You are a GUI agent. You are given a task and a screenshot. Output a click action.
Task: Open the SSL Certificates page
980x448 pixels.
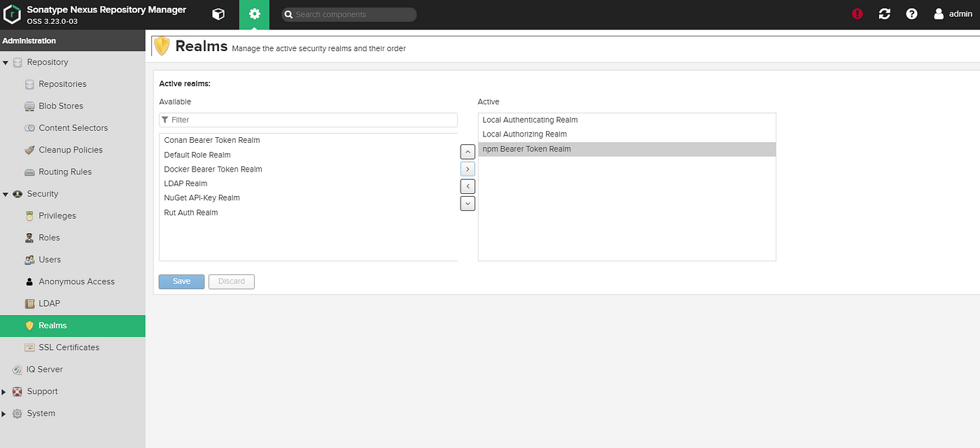click(x=69, y=346)
